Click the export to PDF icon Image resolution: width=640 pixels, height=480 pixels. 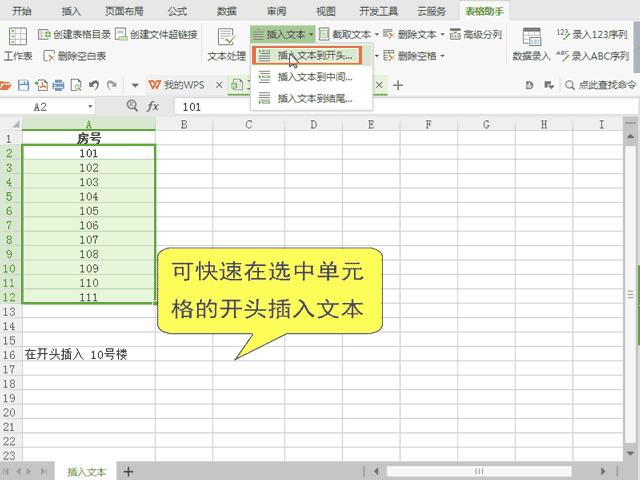pyautogui.click(x=41, y=85)
